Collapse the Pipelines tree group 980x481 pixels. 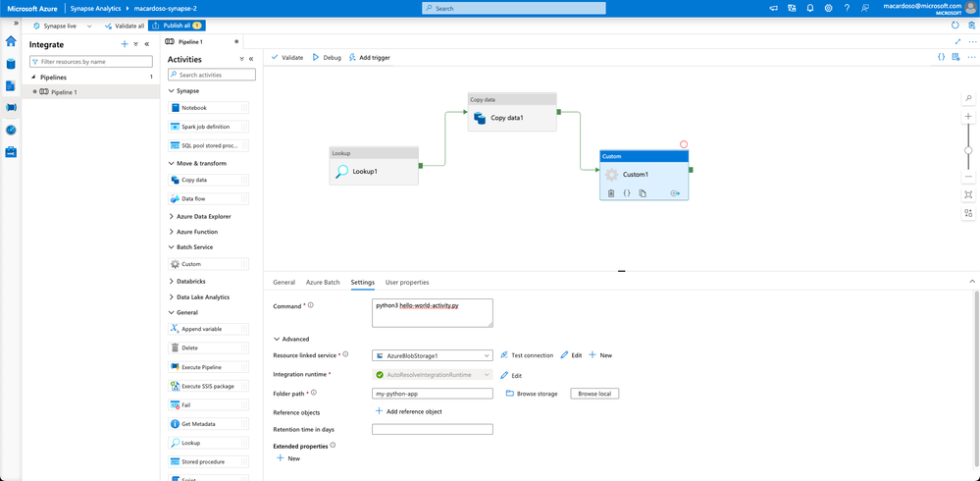click(x=33, y=78)
